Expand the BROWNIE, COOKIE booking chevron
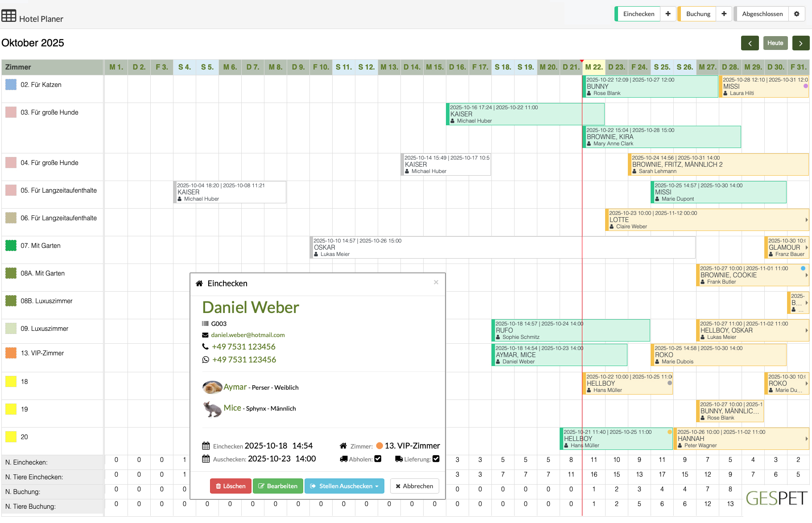812x523 pixels. (806, 275)
